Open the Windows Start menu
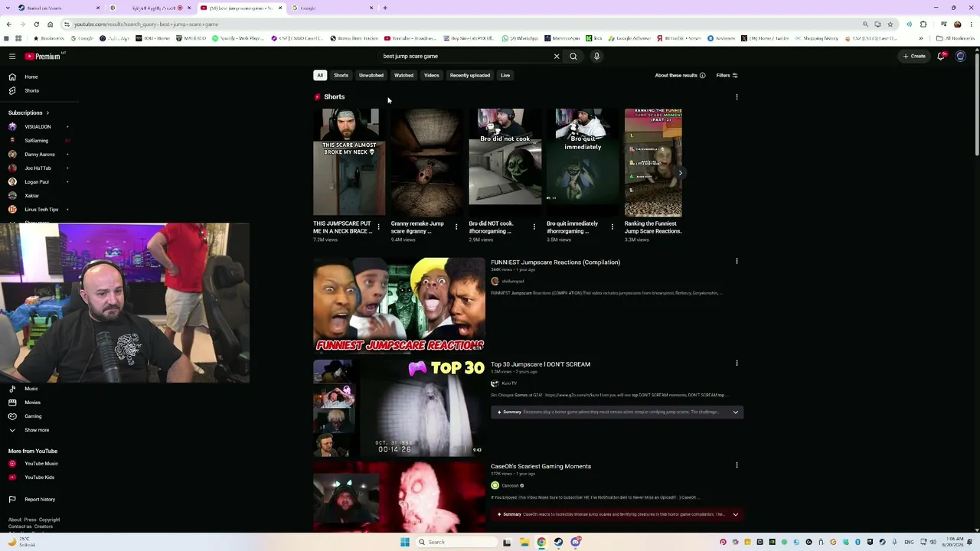Viewport: 980px width, 551px height. 404,542
